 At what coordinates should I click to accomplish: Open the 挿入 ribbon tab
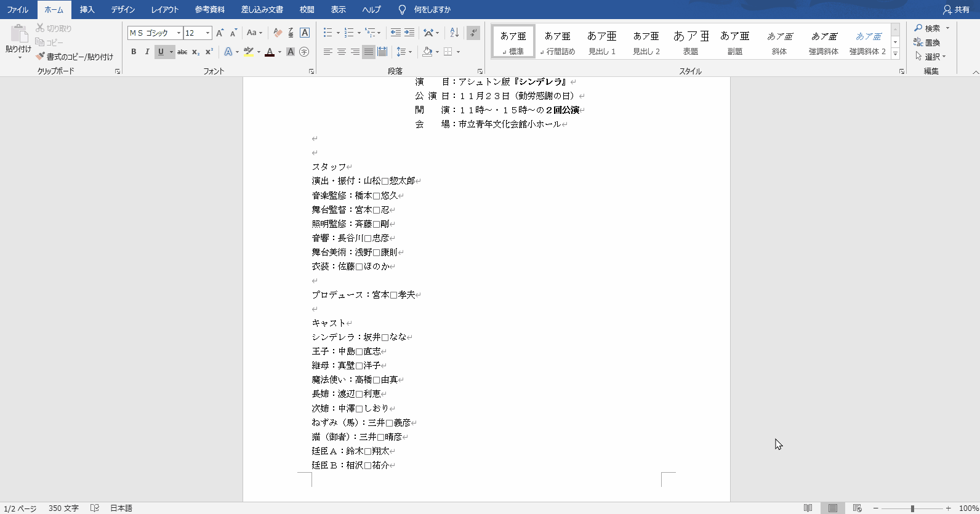pyautogui.click(x=87, y=10)
